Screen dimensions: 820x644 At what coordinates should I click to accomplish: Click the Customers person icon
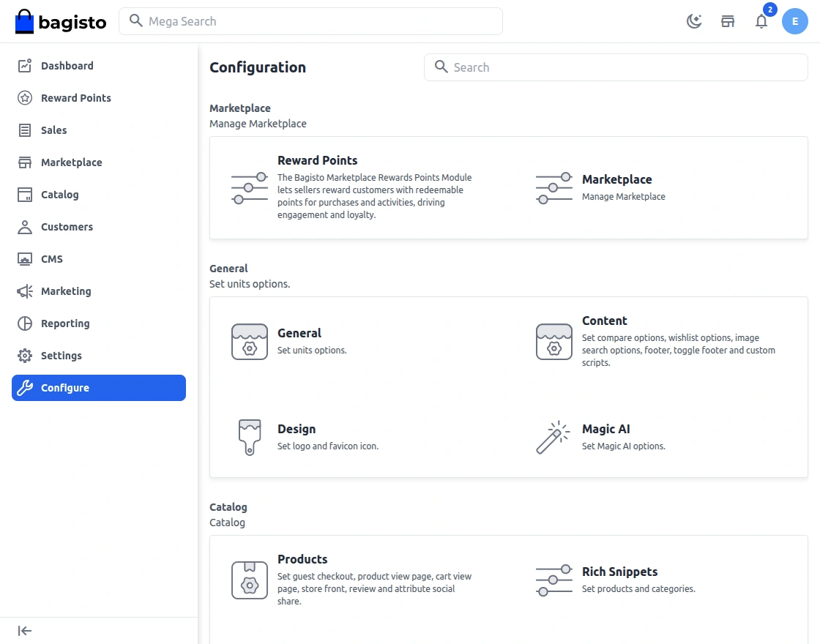[x=25, y=227]
